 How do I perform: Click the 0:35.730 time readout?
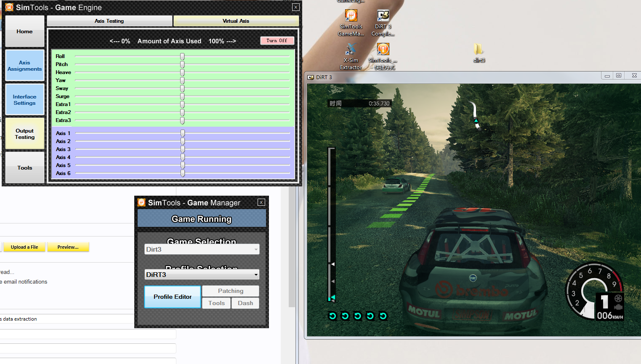click(379, 104)
